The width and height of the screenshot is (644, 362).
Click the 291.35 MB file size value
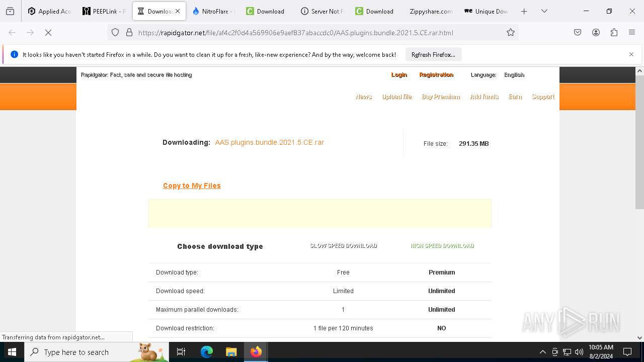click(x=473, y=143)
